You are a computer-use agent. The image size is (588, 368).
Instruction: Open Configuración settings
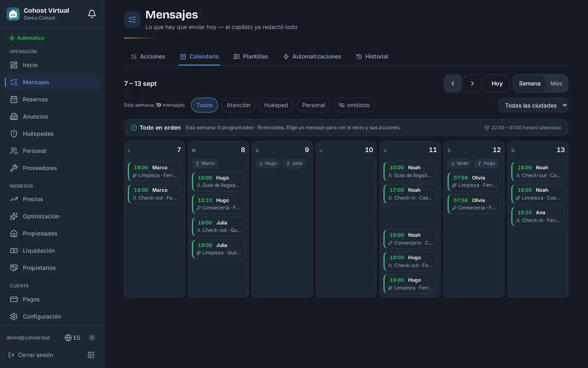(x=52, y=316)
